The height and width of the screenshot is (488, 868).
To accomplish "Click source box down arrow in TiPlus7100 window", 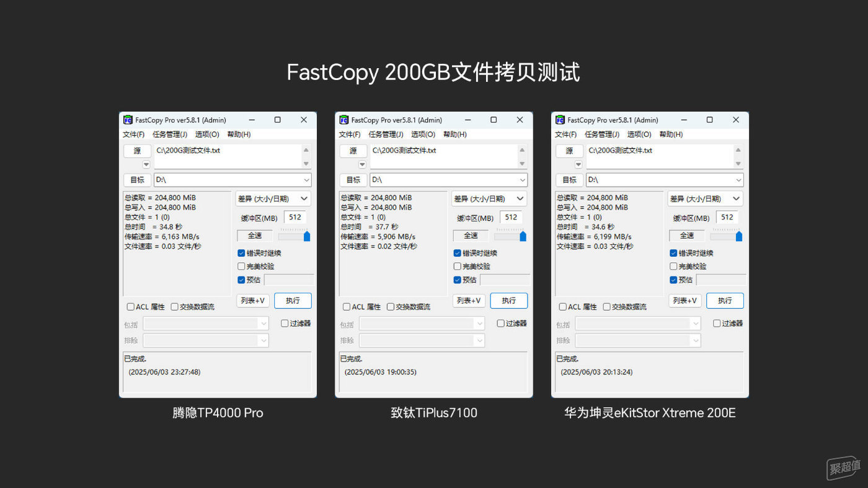I will [x=522, y=164].
